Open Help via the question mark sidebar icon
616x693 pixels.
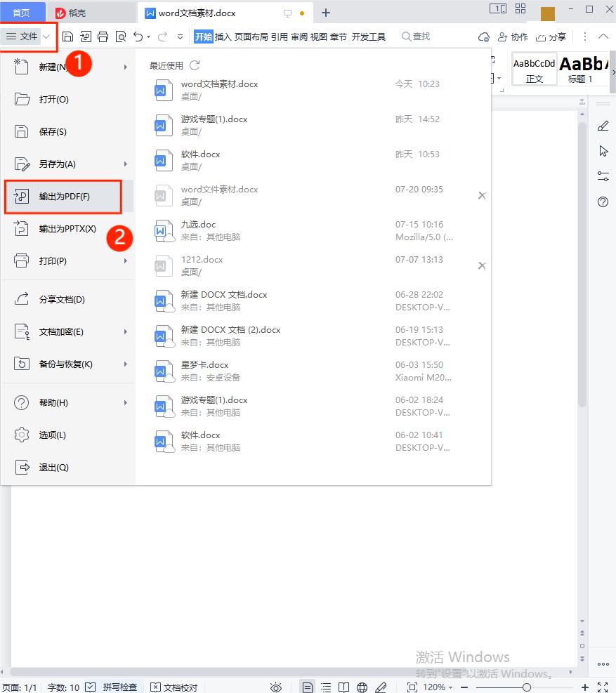603,202
